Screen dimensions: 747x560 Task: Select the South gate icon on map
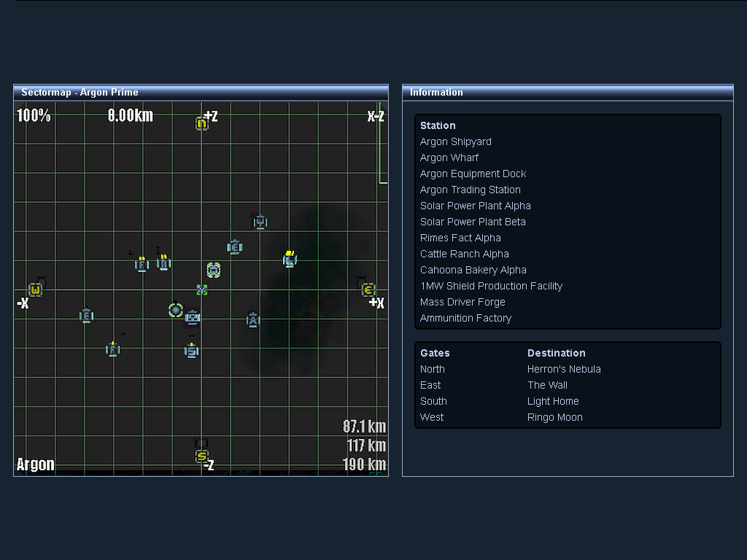[x=201, y=456]
